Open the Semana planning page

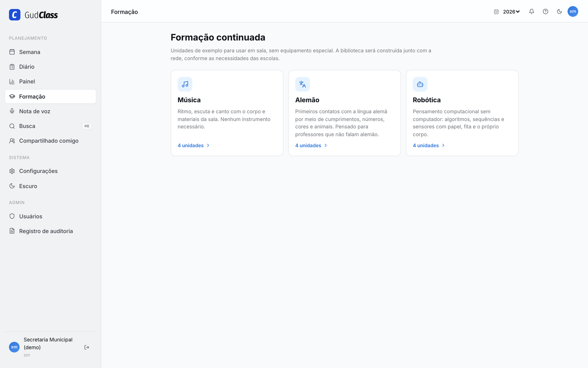pos(50,52)
